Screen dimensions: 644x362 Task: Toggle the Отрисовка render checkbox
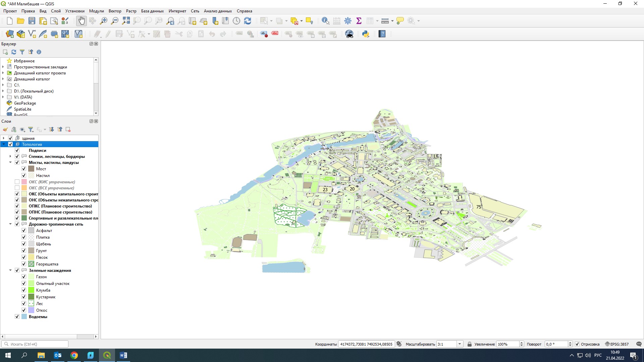[x=577, y=344]
